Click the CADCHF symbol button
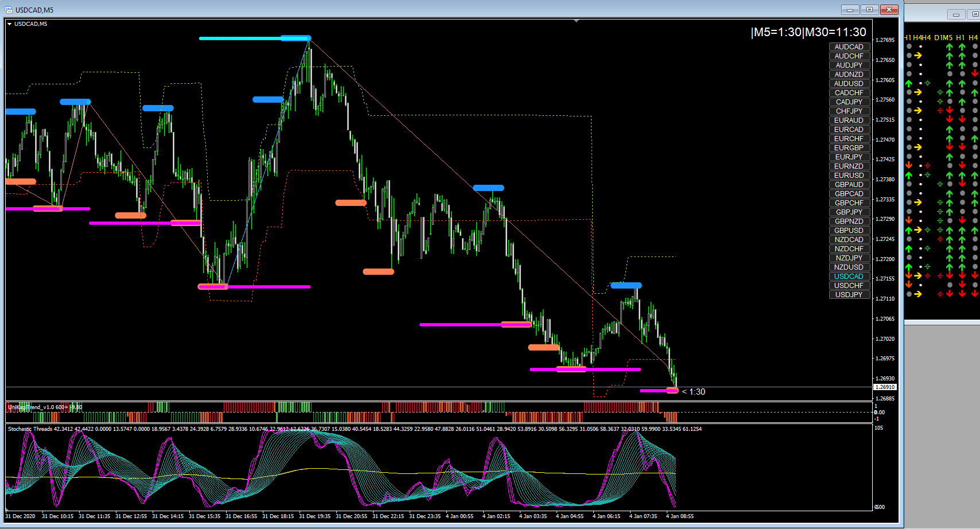The width and height of the screenshot is (980, 529). [x=849, y=93]
